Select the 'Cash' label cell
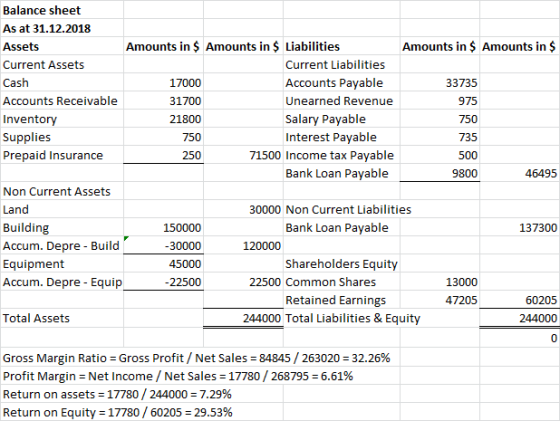Screen dimensions: 560x421 (x=62, y=82)
